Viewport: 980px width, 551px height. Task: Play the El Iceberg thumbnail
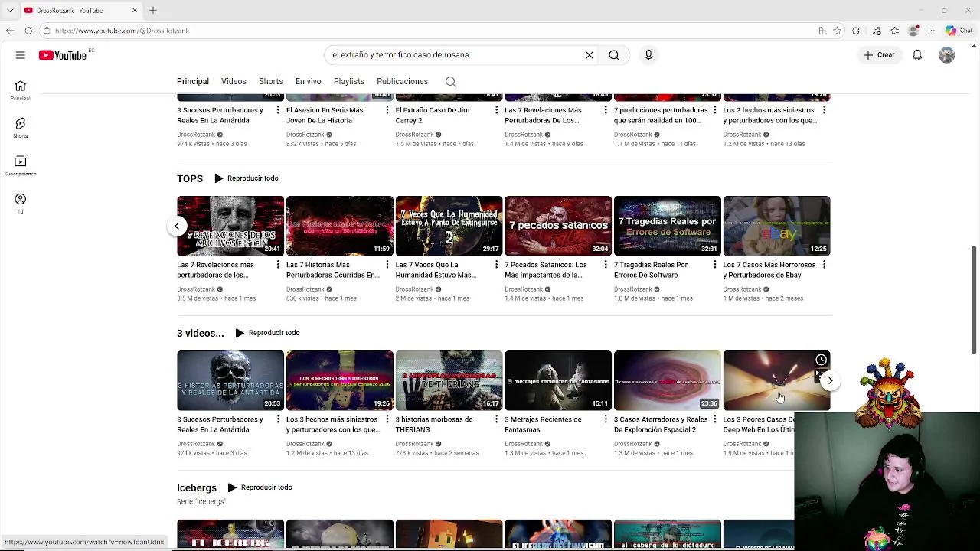pos(230,534)
